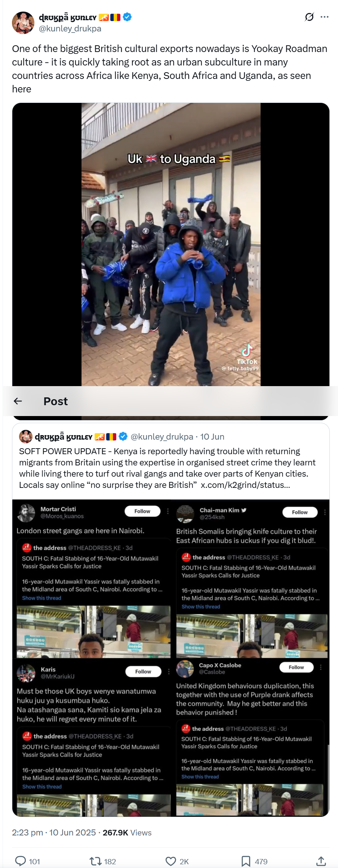Click the share upload icon
Viewport: 338px width, 868px height.
(x=321, y=861)
